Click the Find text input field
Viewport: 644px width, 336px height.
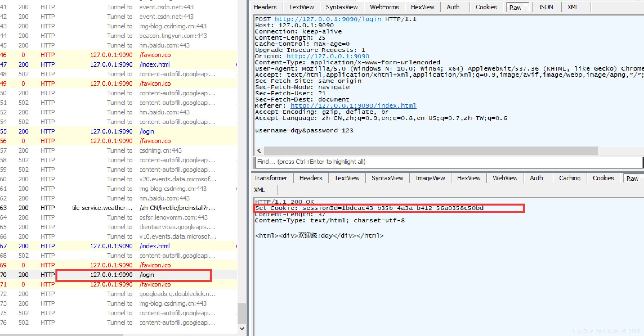448,162
